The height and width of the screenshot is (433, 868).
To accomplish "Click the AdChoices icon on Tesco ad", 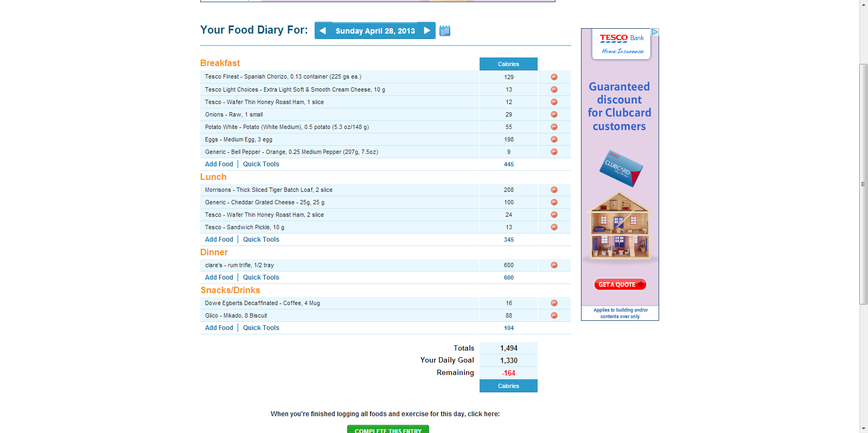I will [x=655, y=32].
